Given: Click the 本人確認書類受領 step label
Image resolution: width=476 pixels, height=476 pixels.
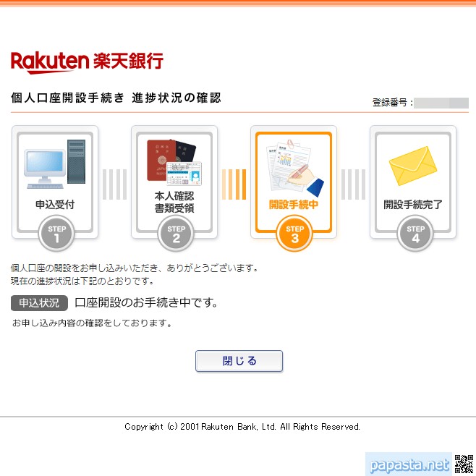Looking at the screenshot, I should coord(174,202).
